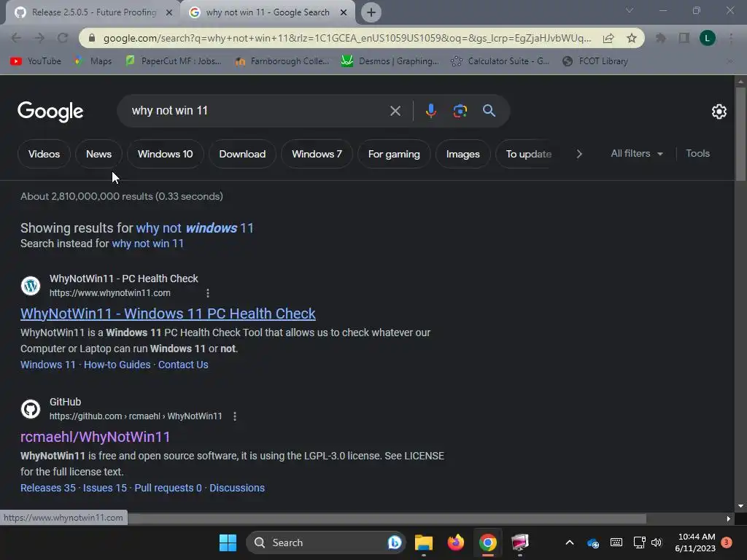Open Bing chat icon in taskbar search
The height and width of the screenshot is (560, 747).
[395, 542]
